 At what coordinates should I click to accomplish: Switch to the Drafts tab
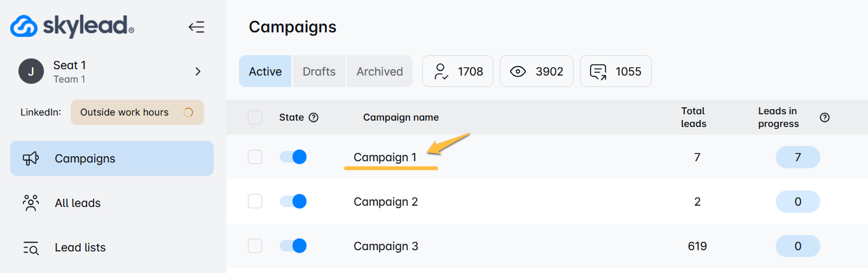click(x=319, y=71)
